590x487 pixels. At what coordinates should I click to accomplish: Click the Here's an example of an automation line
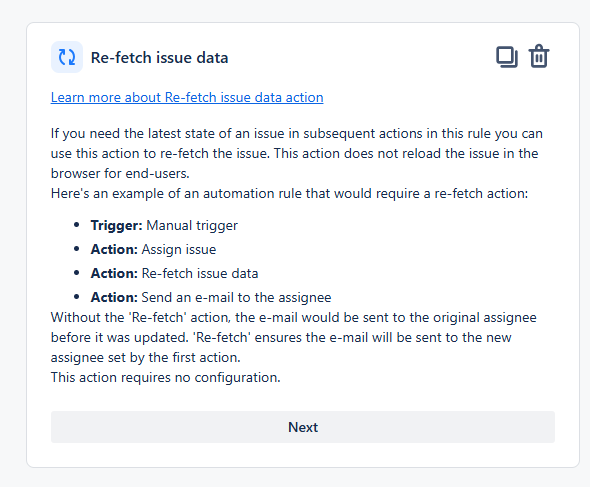[289, 193]
